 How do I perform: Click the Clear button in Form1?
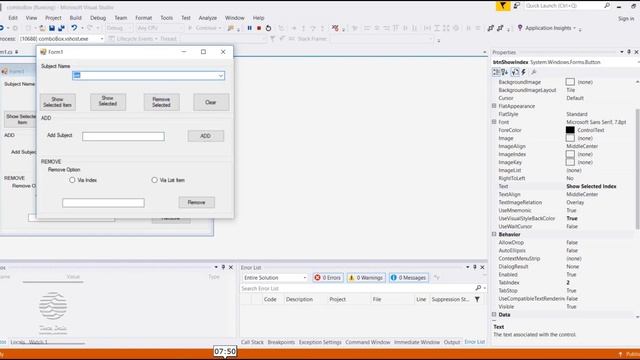click(x=211, y=102)
